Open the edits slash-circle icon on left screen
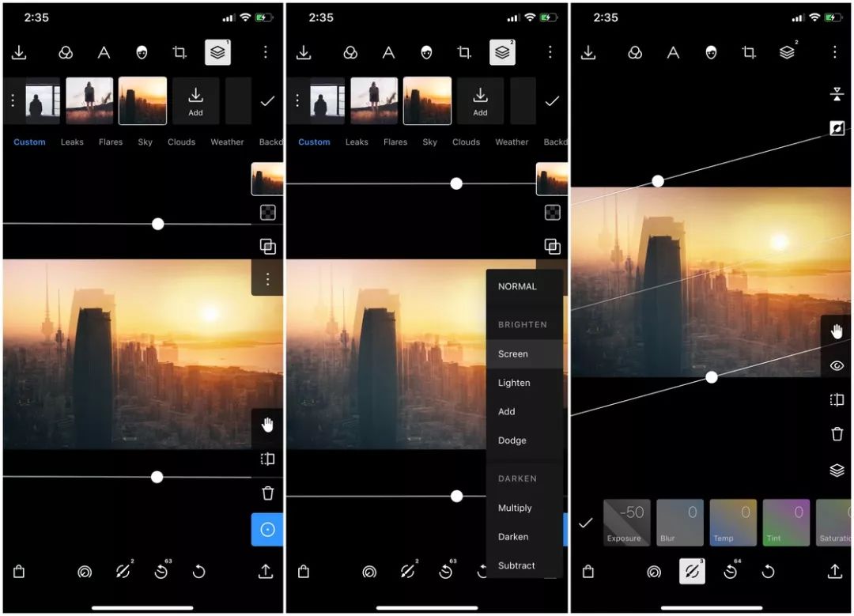Screen dimensions: 854x616 tap(123, 572)
